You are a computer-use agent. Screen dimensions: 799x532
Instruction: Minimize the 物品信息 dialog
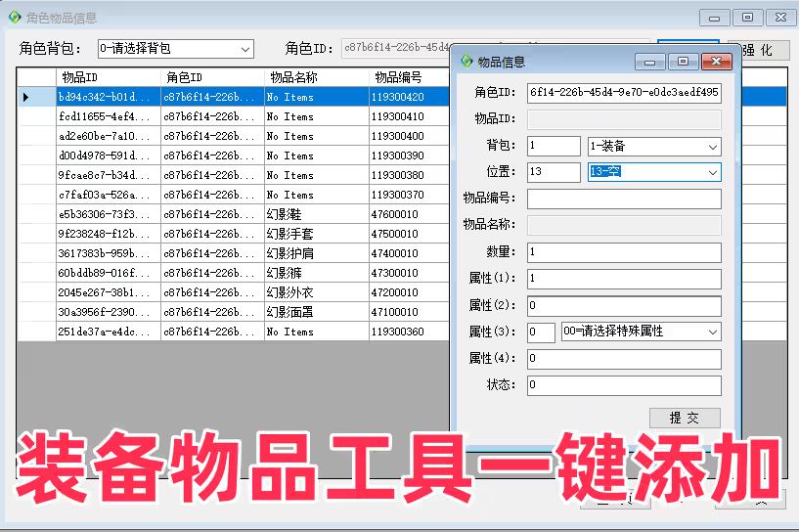tap(650, 62)
